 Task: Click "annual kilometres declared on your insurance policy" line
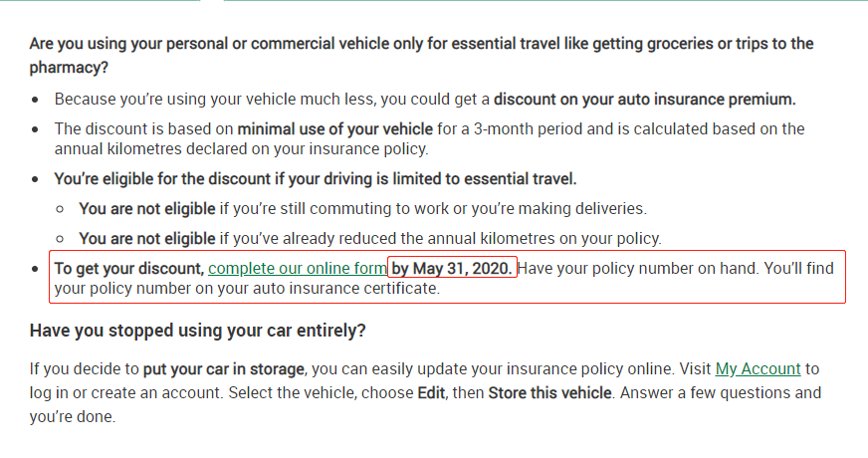[241, 149]
